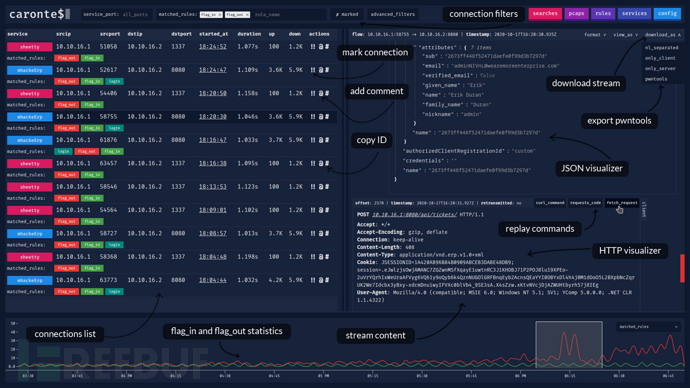This screenshot has height=388, width=690.
Task: Remove the flag_in filter chip
Action: (220, 15)
